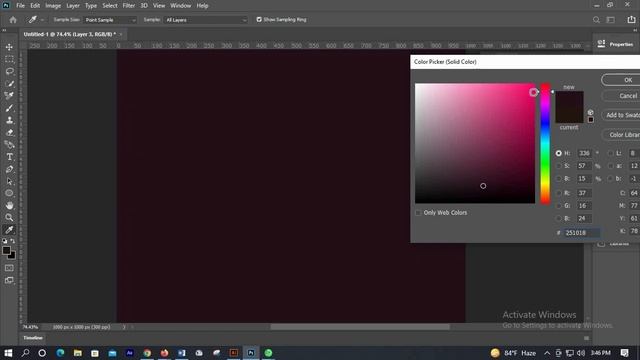Screen dimensions: 640x360
Task: Select the S saturation radio button
Action: pos(558,166)
